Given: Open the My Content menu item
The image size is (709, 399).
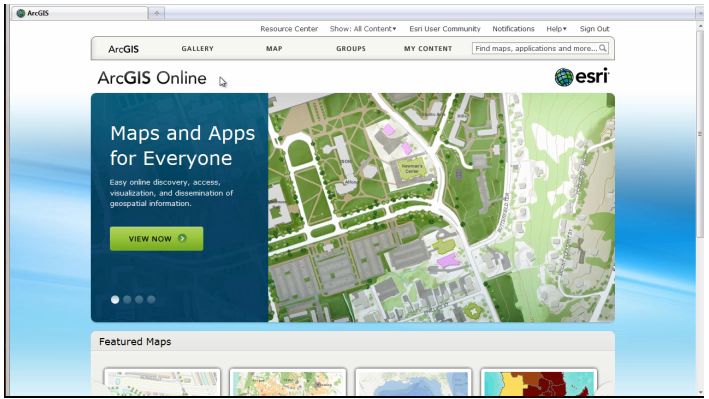Looking at the screenshot, I should [428, 48].
